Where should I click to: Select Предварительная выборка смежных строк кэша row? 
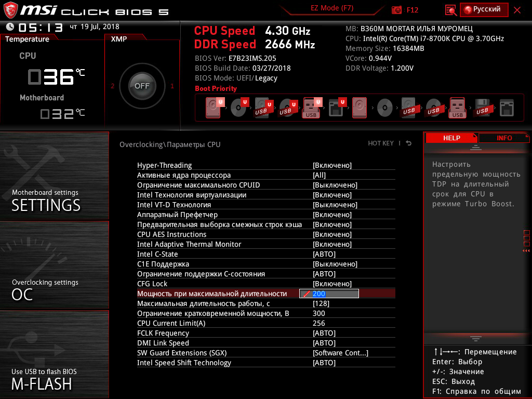coord(266,224)
